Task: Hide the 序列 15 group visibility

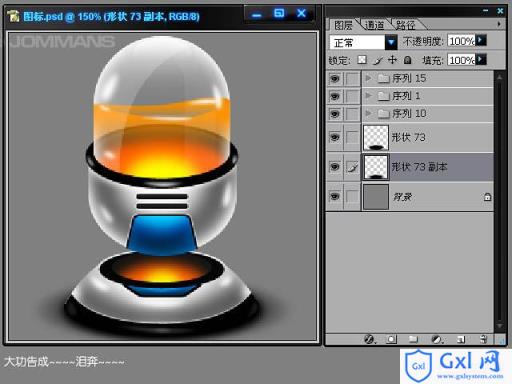Action: tap(335, 79)
